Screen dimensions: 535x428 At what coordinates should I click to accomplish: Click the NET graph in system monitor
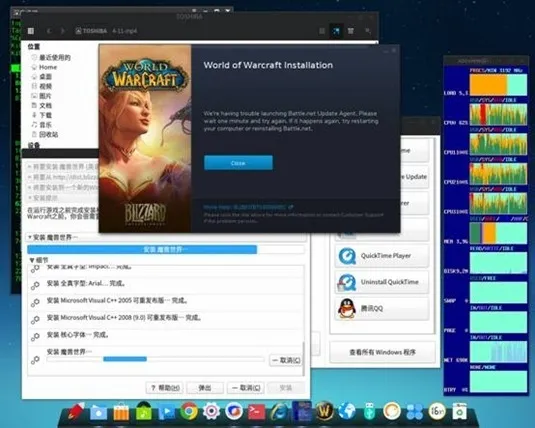[498, 352]
